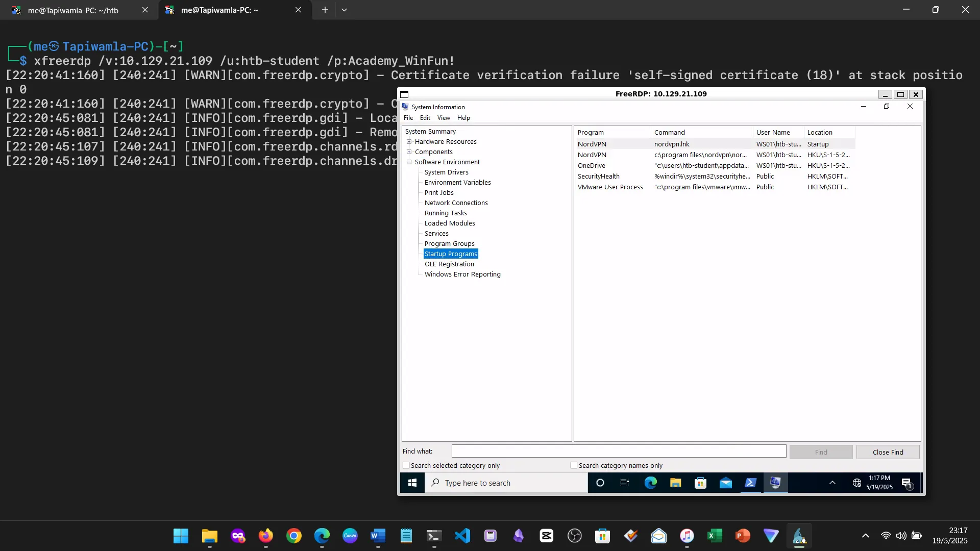This screenshot has width=980, height=551.
Task: Click remote Windows Start button
Action: pyautogui.click(x=412, y=483)
